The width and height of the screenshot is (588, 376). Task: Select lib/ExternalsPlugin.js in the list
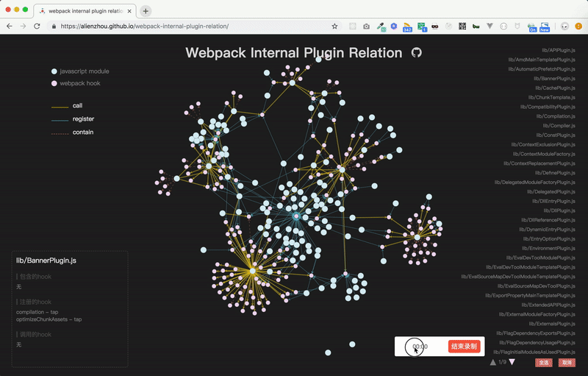tap(552, 324)
